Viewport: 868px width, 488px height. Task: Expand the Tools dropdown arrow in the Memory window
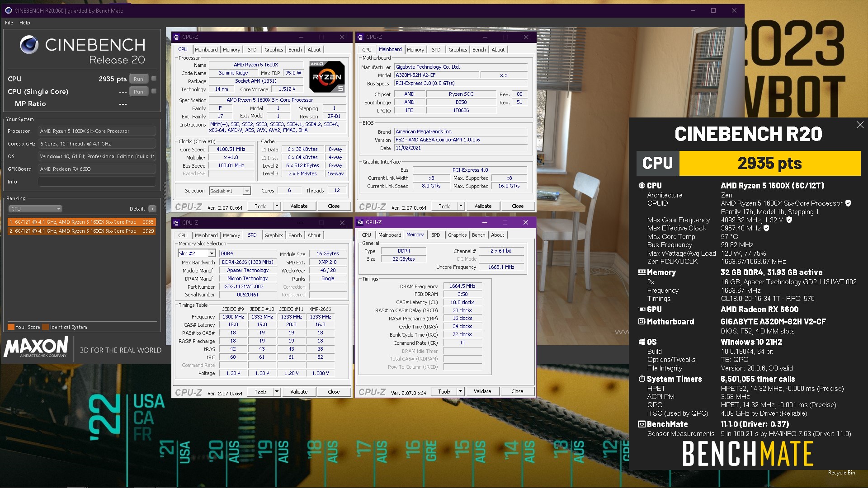click(x=460, y=391)
